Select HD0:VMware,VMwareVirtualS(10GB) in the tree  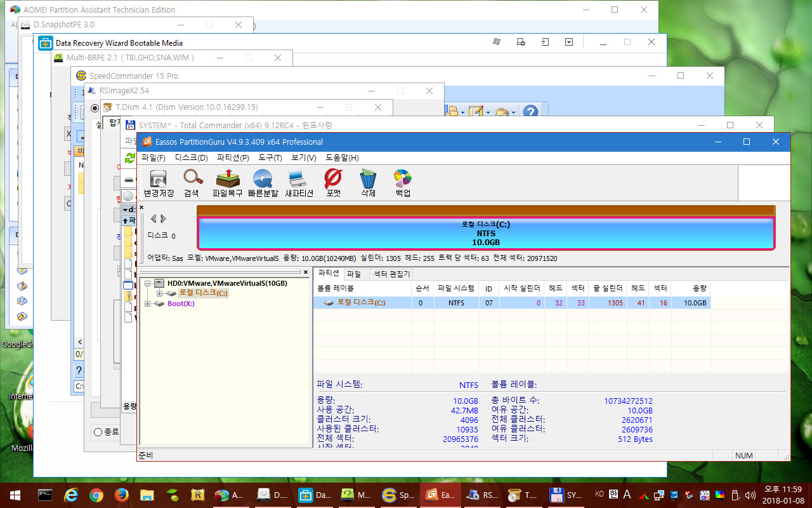(227, 283)
